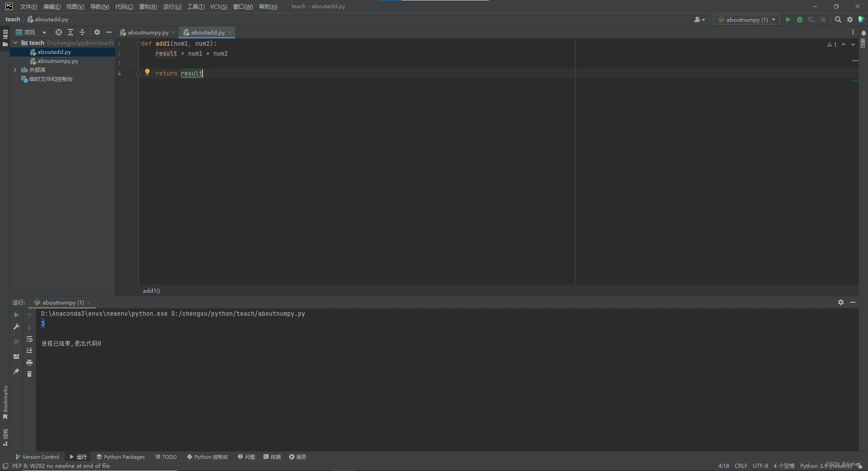Viewport: 868px width, 471px height.
Task: Open Bookmarks side tool window
Action: coord(5,402)
